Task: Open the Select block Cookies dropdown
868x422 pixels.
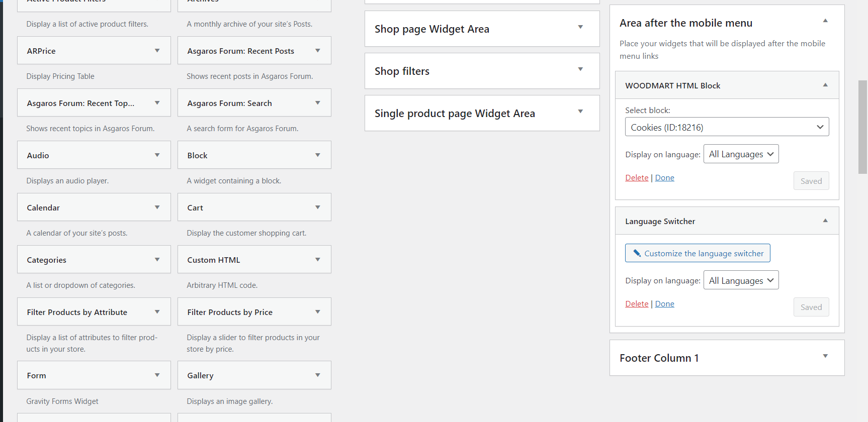Action: (x=727, y=127)
